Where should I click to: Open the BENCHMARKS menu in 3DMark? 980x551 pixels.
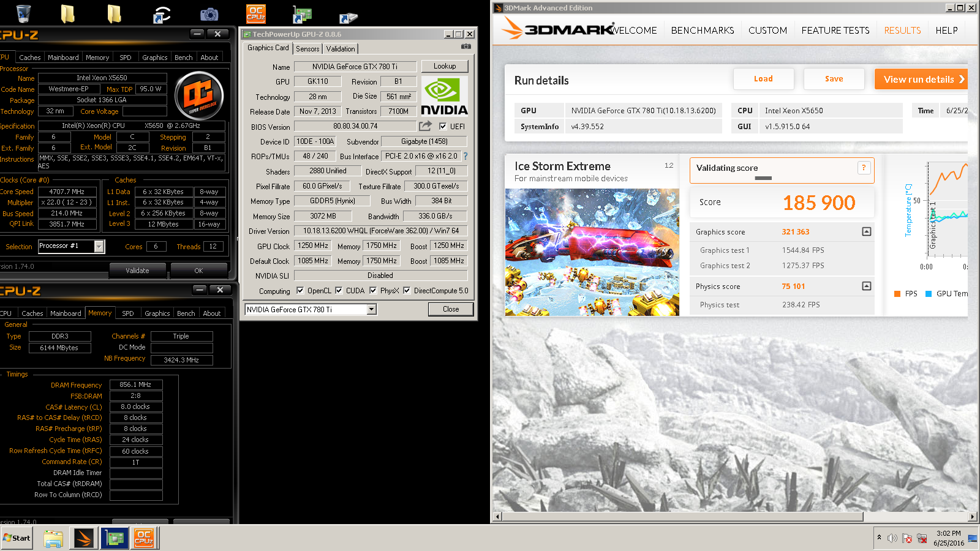[703, 31]
